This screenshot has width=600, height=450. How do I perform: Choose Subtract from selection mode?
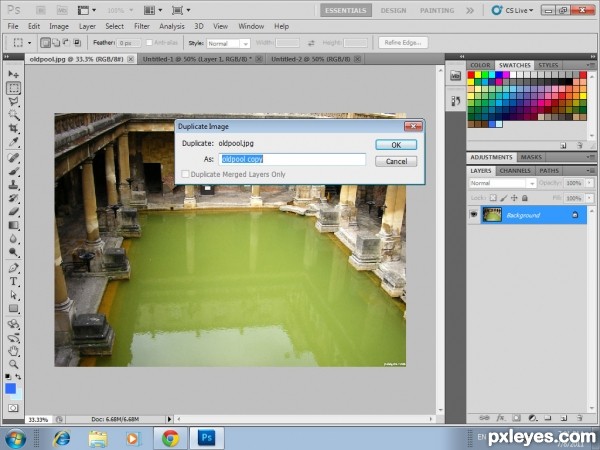tap(66, 42)
